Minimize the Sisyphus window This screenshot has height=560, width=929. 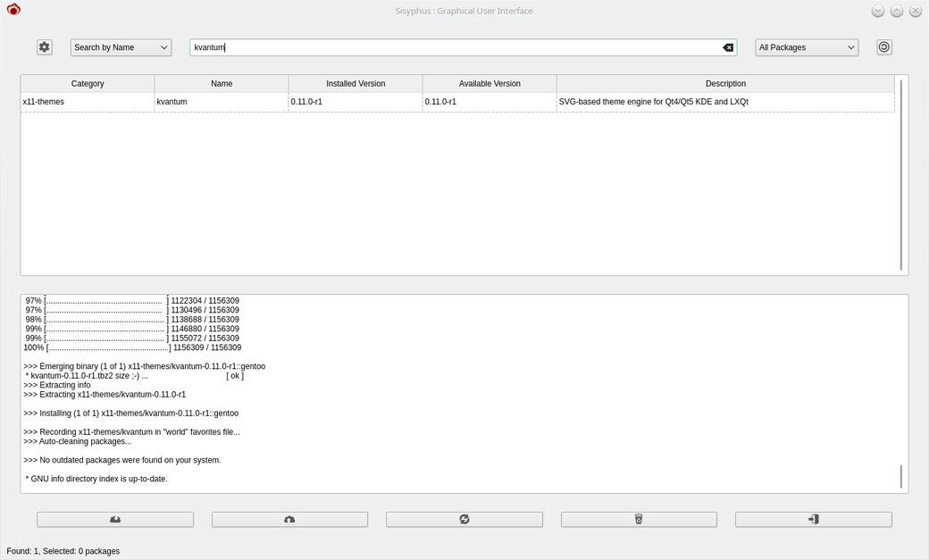click(878, 11)
